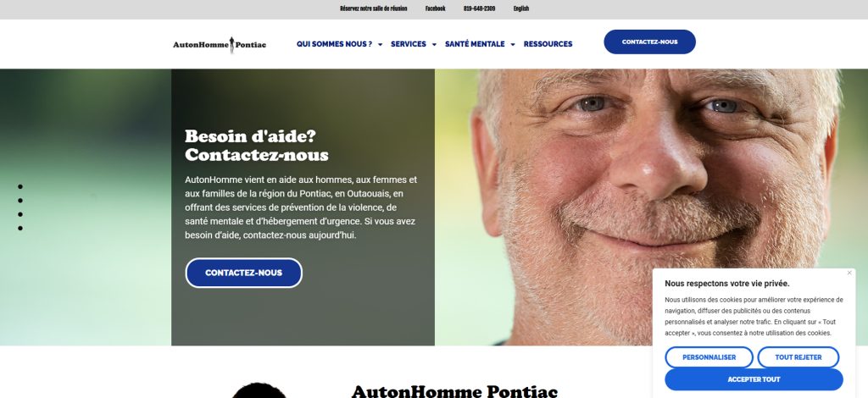
Task: Select the fourth slider navigation dot
Action: coord(20,229)
